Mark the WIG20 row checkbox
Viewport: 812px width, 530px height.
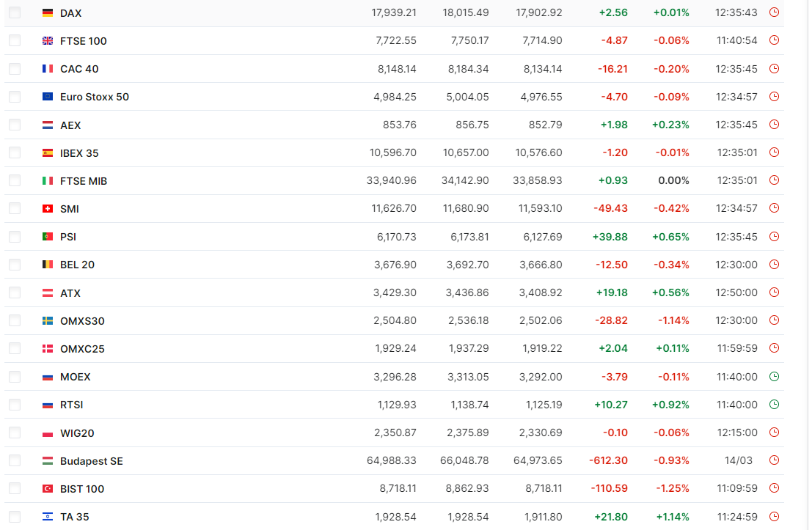15,433
